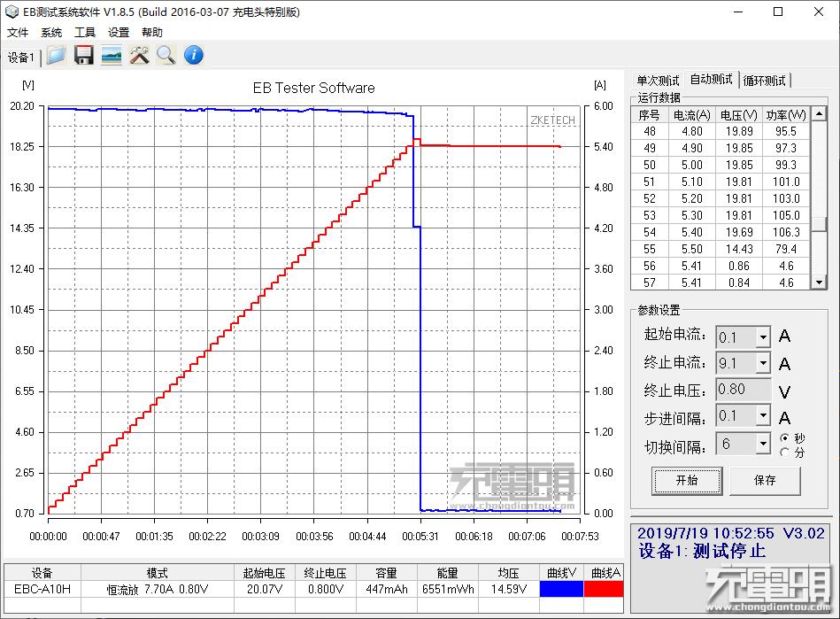Switch to the 循环测试 tab
Screen dimensions: 840x619
tap(765, 80)
